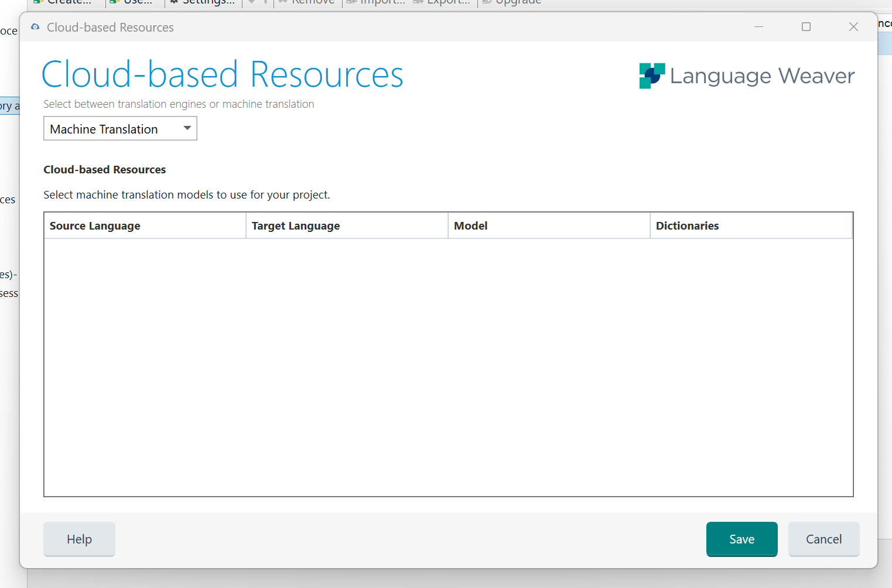Screen dimensions: 892x588
Task: Click the Export... icon
Action: [x=418, y=2]
